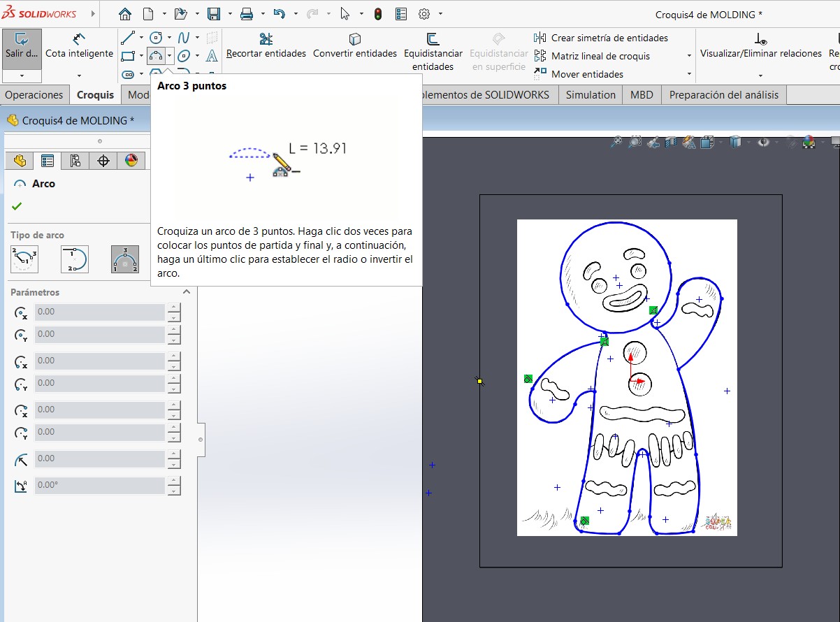Open the ConfigurationManager tab icon
The image size is (840, 622).
[75, 161]
